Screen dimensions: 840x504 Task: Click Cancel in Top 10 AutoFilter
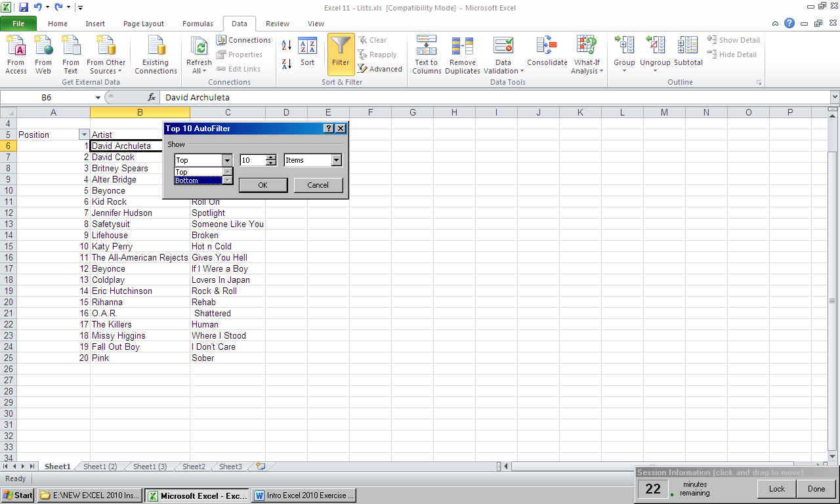coord(318,185)
